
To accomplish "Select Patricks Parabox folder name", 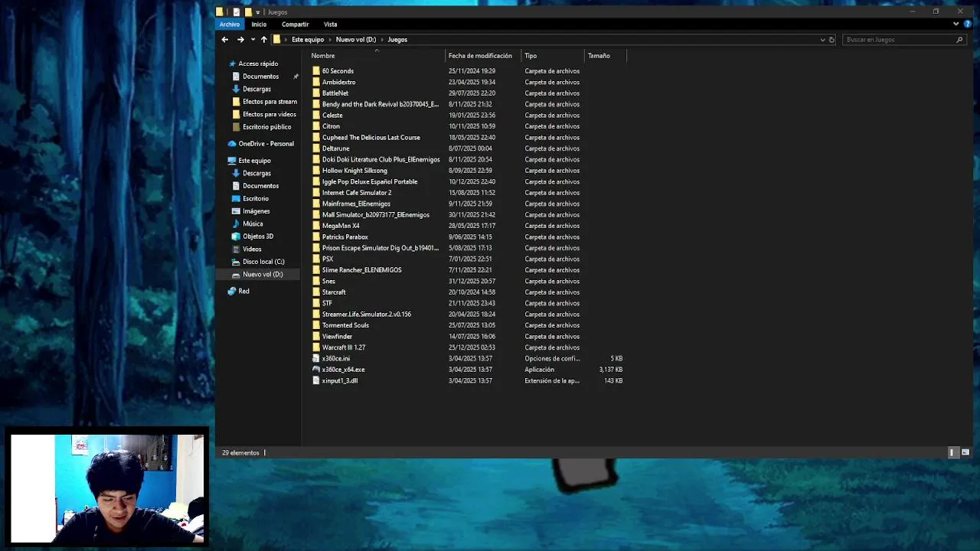I will [x=345, y=237].
